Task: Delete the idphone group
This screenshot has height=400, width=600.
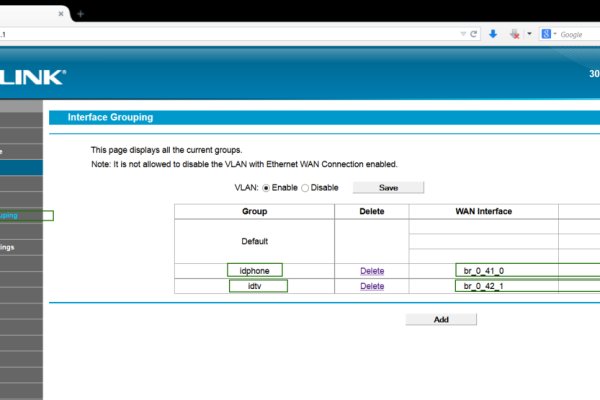Action: click(372, 270)
